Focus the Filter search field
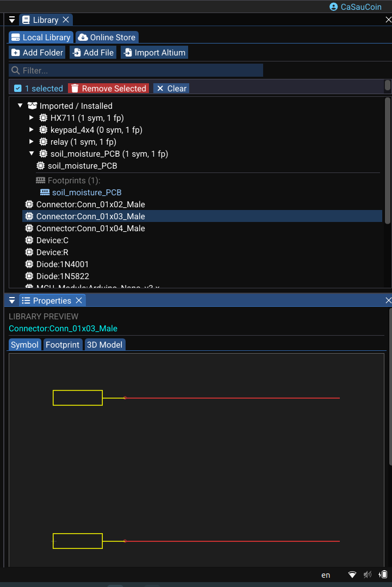Viewport: 392px width, 587px height. [x=136, y=70]
